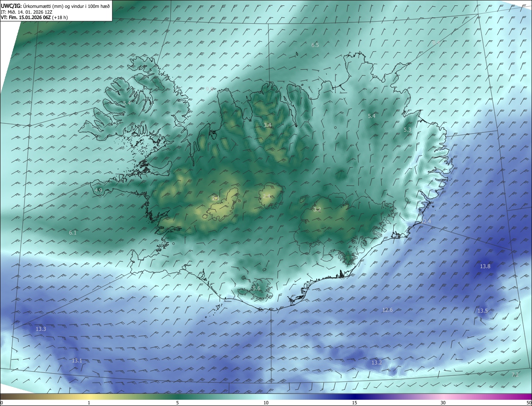532x406 pixels.
Task: Click the 6.1 value label over the sea
Action: [x=73, y=233]
